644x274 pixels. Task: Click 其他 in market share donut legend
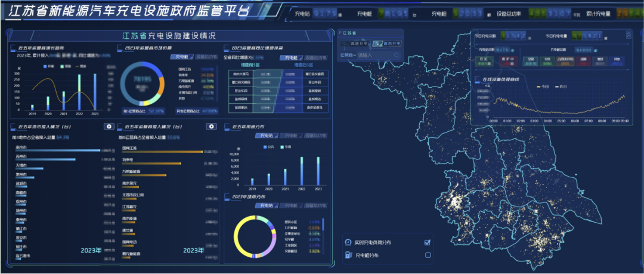point(181,98)
